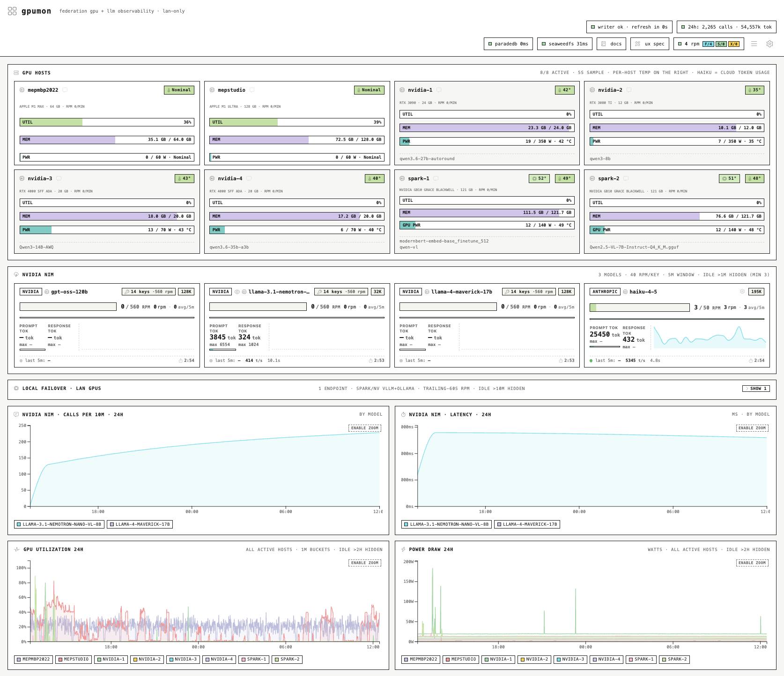Image resolution: width=784 pixels, height=676 pixels.
Task: Click the 195K context badge on haiku-4-5
Action: [x=756, y=292]
